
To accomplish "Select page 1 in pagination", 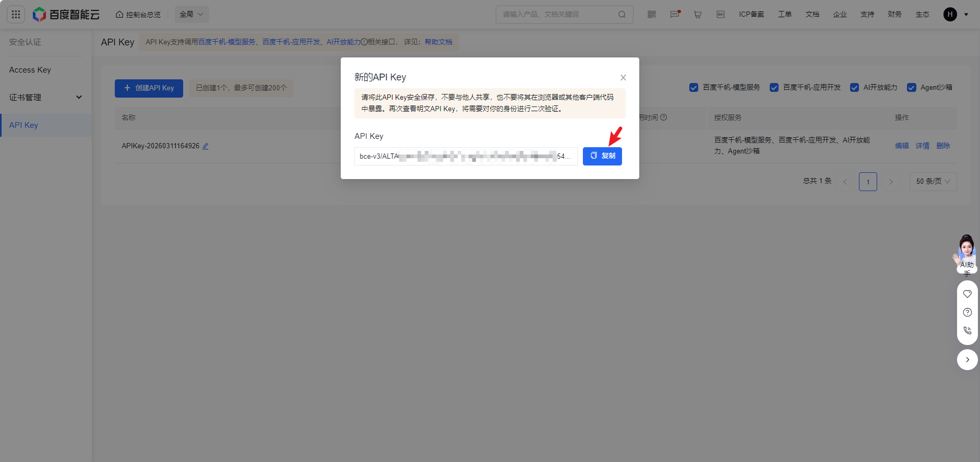I will point(868,182).
